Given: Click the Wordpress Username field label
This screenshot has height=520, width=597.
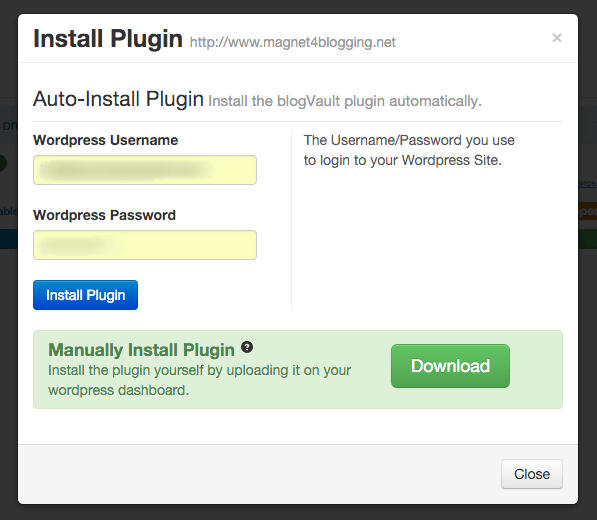Looking at the screenshot, I should [105, 140].
